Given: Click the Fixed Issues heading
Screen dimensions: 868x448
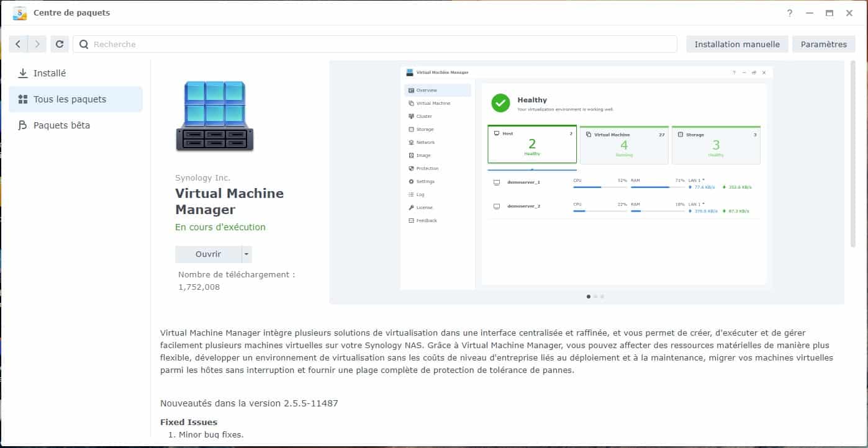Looking at the screenshot, I should [189, 423].
